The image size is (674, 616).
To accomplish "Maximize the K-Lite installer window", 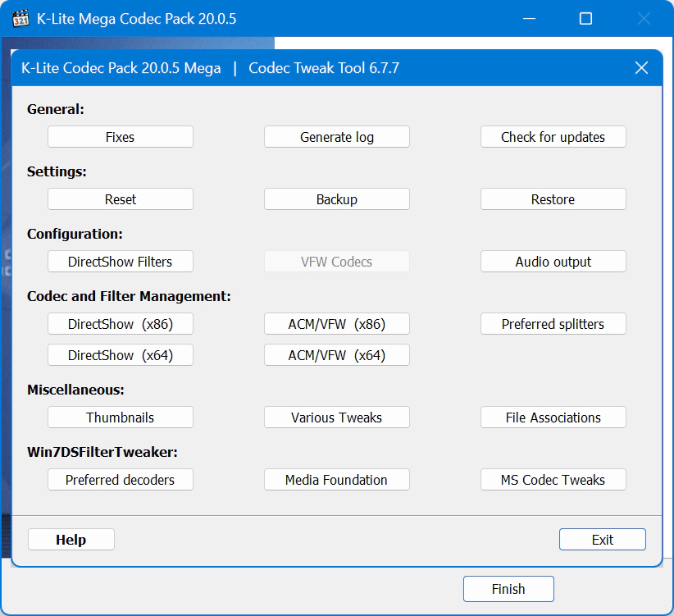I will pyautogui.click(x=585, y=19).
